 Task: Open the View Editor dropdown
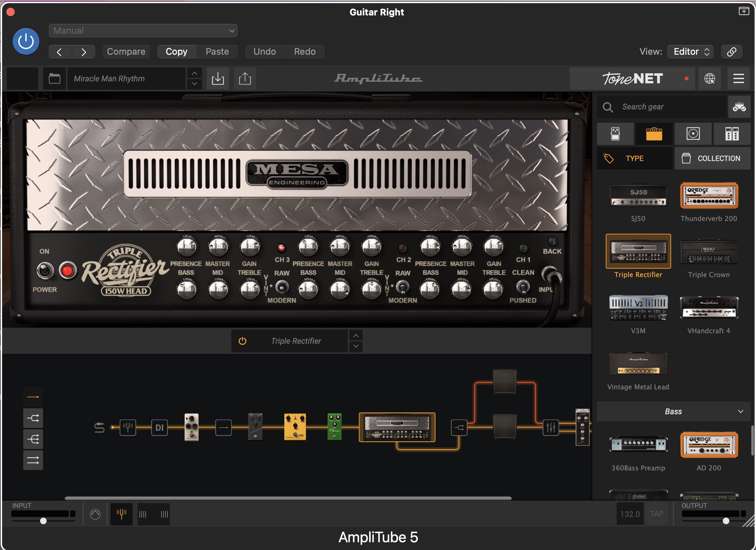pos(691,52)
